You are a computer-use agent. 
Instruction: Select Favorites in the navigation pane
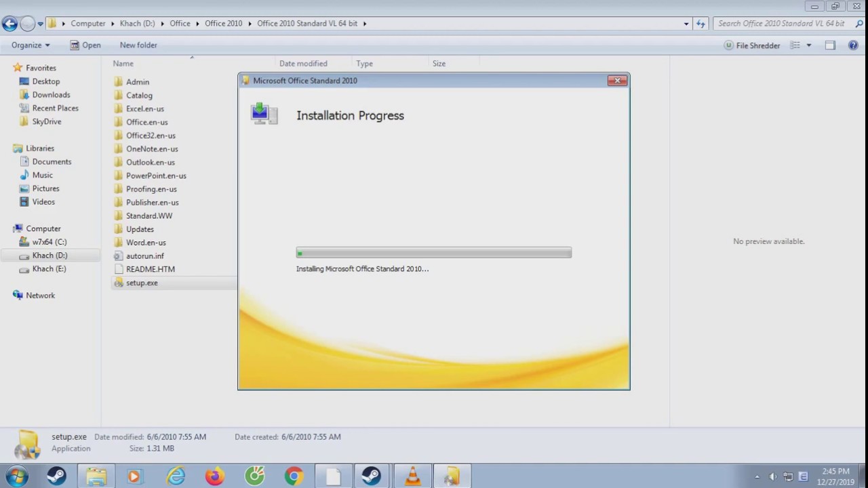[41, 68]
